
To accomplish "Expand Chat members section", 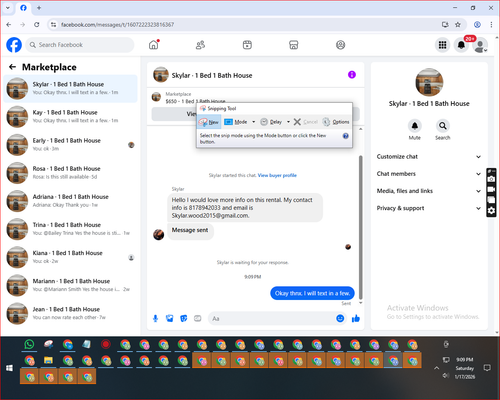I will [429, 174].
